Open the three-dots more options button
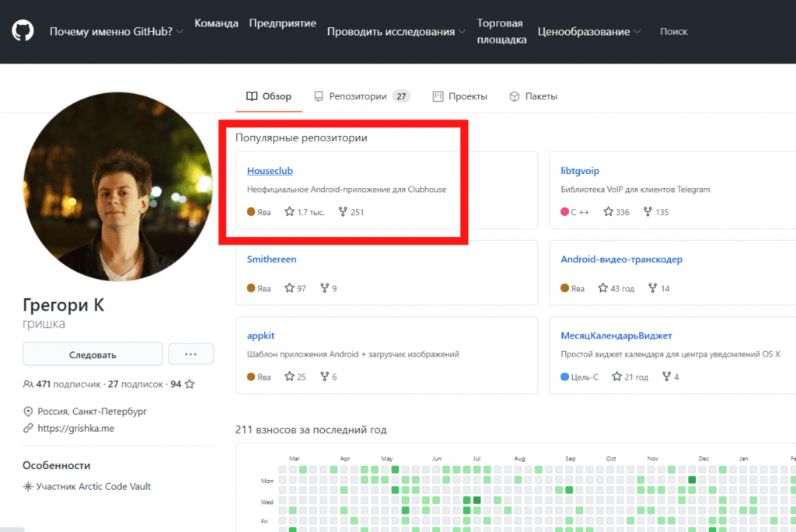The width and height of the screenshot is (796, 532). tap(191, 354)
